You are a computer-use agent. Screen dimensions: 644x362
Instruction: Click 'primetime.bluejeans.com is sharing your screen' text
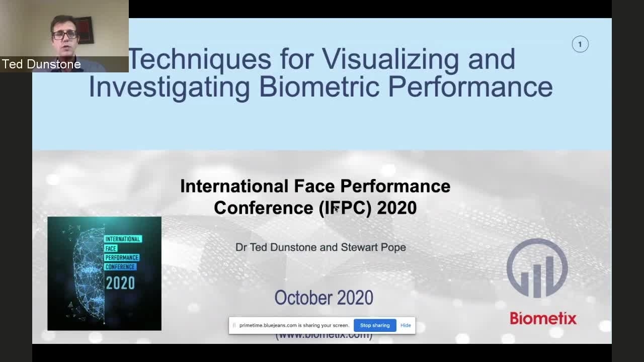pos(294,325)
